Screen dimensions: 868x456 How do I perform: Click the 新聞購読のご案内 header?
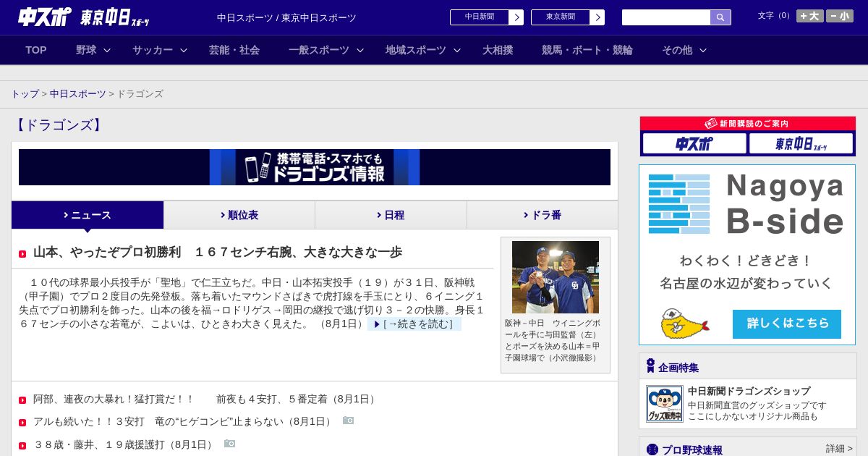tap(748, 124)
